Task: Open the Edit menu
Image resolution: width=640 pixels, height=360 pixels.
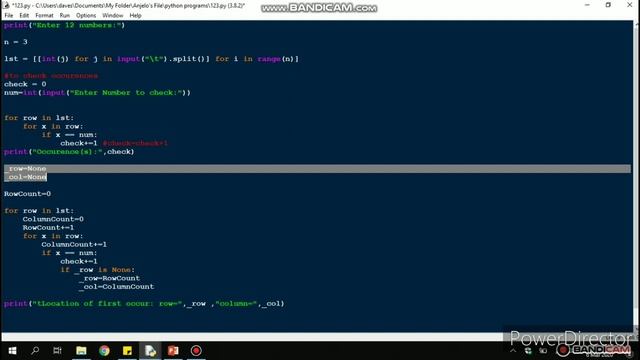Action: point(24,16)
